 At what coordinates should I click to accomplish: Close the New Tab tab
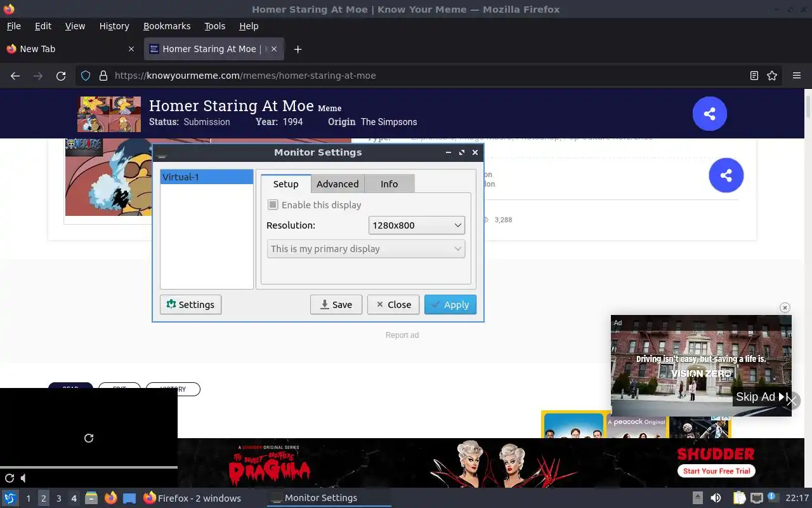tap(131, 49)
